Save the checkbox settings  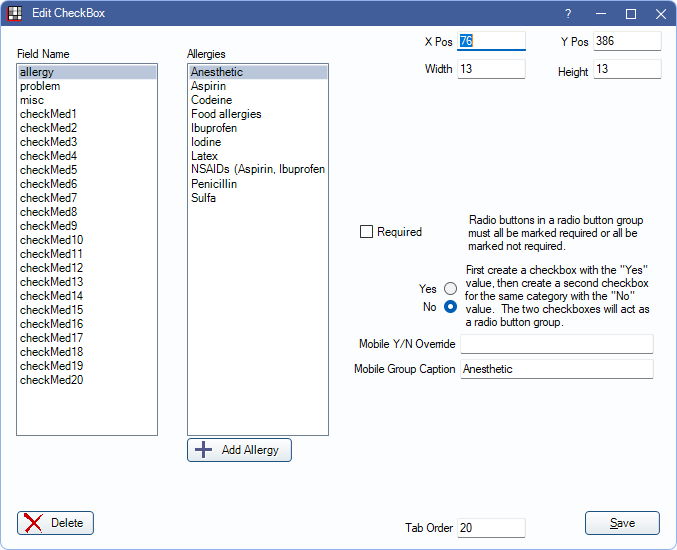click(x=622, y=523)
